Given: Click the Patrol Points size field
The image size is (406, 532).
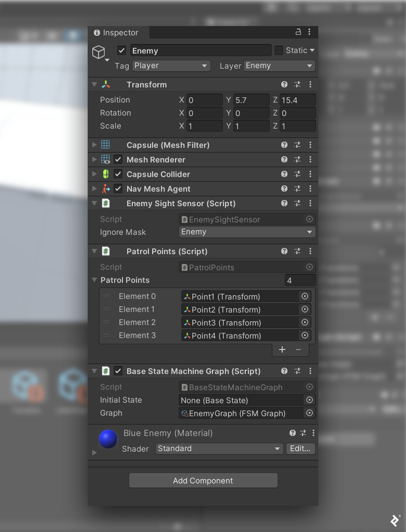Looking at the screenshot, I should 300,280.
